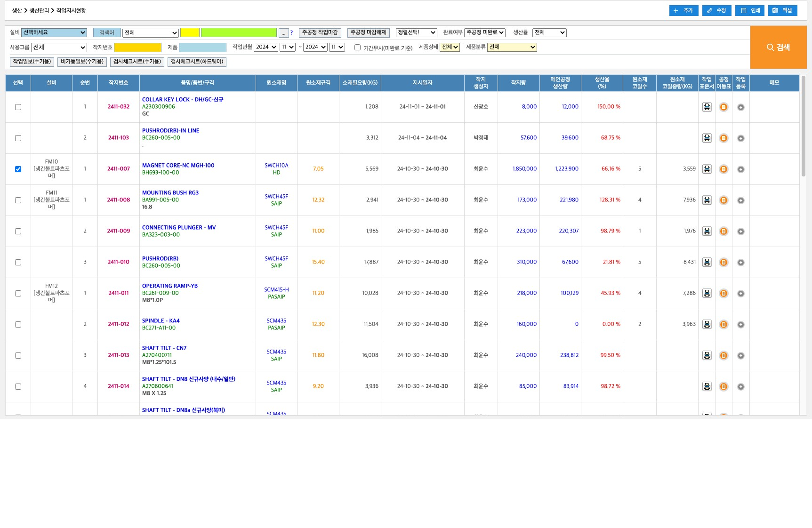Uncheck the MAGNET CORE-NC MGH-100 row
Viewport: 812px width, 528px height.
[18, 169]
